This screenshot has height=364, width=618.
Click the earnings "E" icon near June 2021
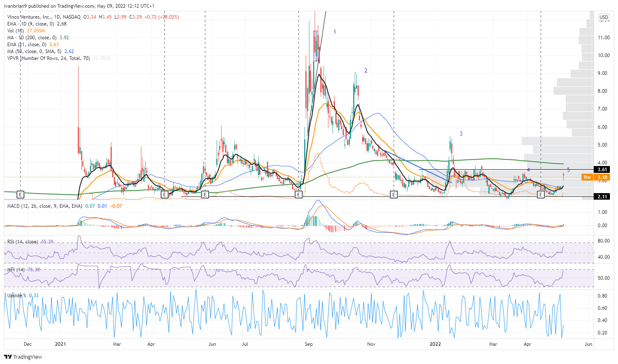[206, 194]
